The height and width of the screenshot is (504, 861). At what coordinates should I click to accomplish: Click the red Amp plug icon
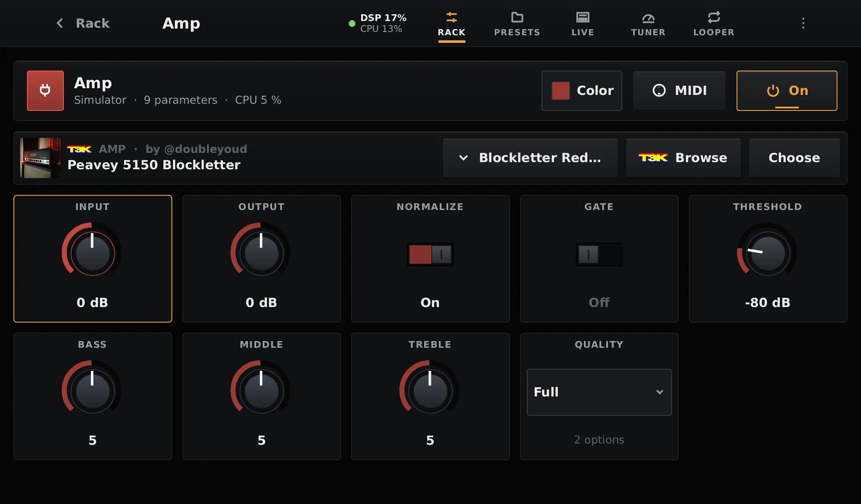click(x=45, y=90)
